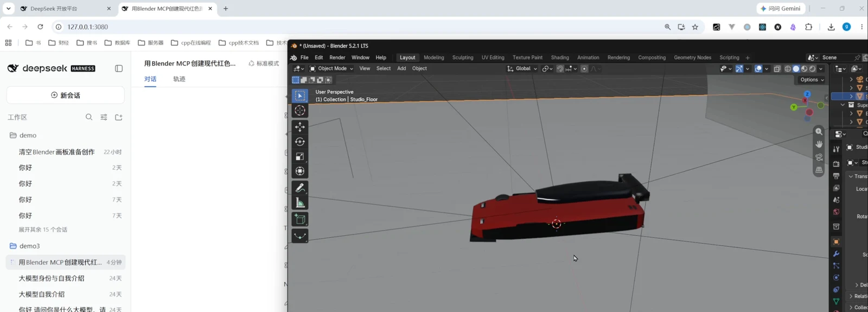Bookmark this page with the star icon
Image resolution: width=868 pixels, height=312 pixels.
(x=695, y=27)
